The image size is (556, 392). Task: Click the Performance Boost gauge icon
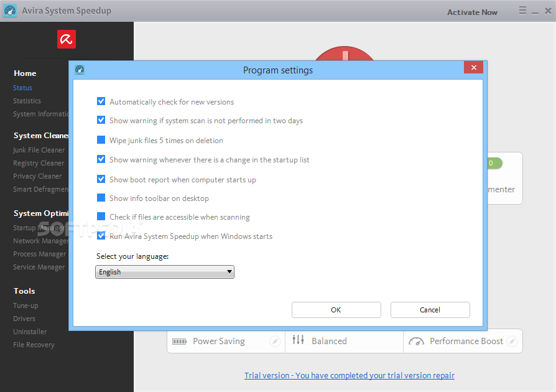pyautogui.click(x=416, y=341)
